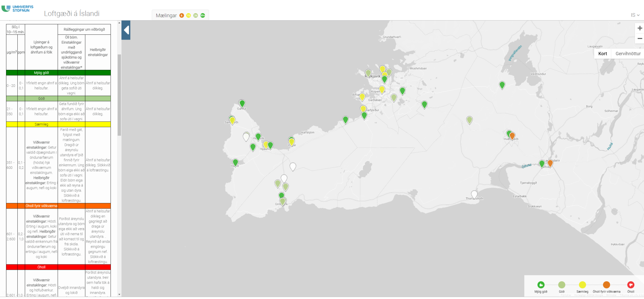Click the pale green 26 measurements badge
This screenshot has width=644, height=299.
pos(195,15)
